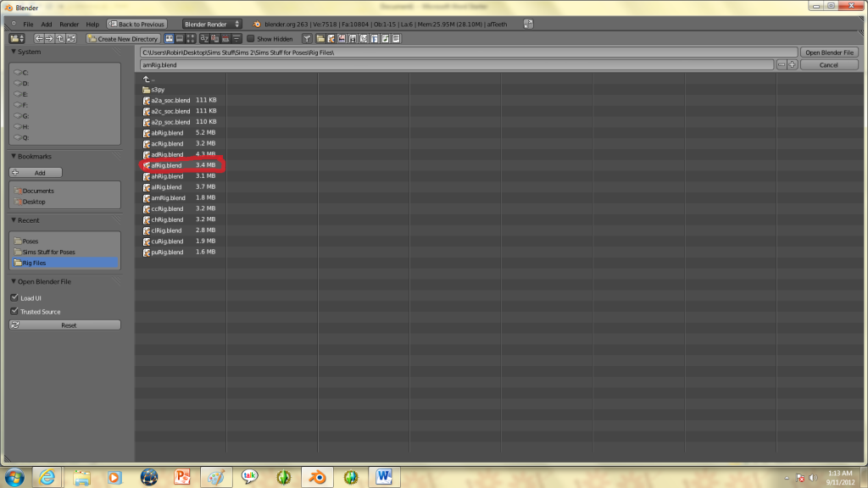Sort files by modification time
This screenshot has width=868, height=488.
225,39
